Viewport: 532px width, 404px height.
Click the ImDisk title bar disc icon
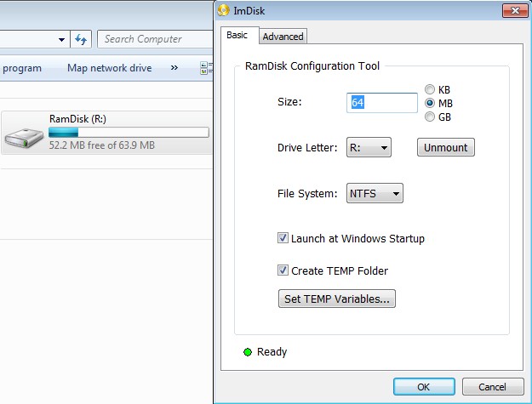point(223,10)
